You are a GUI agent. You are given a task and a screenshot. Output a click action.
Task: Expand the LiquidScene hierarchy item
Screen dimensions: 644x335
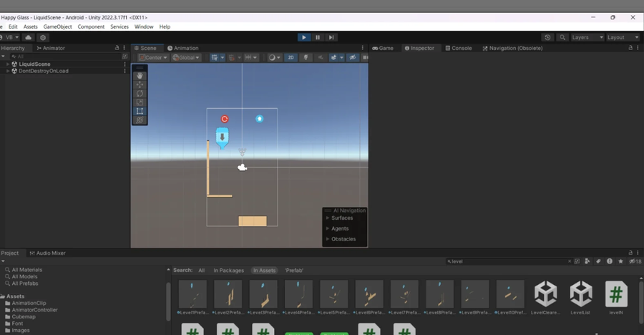pyautogui.click(x=8, y=64)
